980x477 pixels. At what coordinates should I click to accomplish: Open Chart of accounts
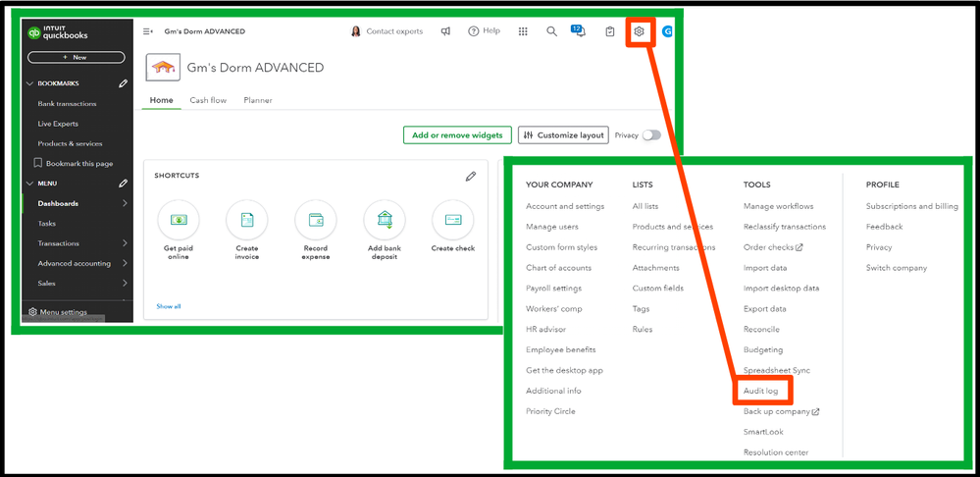coord(558,268)
